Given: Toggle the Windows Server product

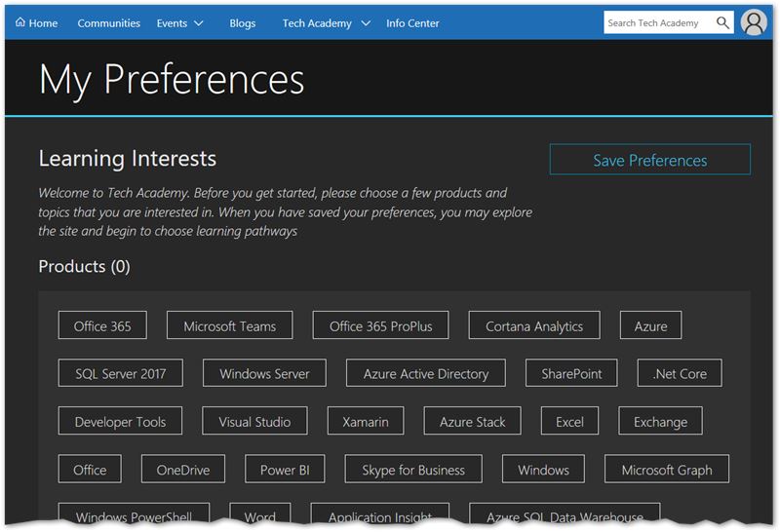Looking at the screenshot, I should (264, 373).
